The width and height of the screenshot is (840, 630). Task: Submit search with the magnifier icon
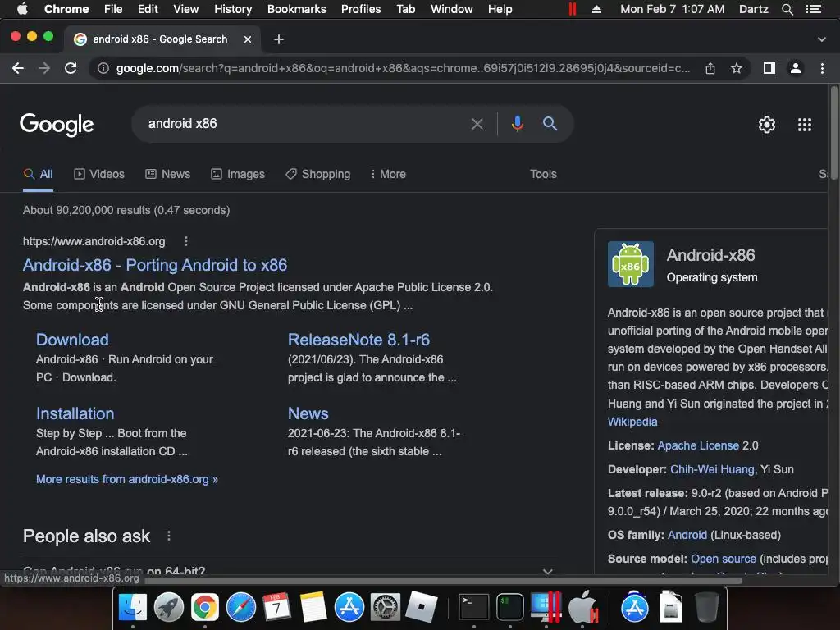(x=550, y=124)
